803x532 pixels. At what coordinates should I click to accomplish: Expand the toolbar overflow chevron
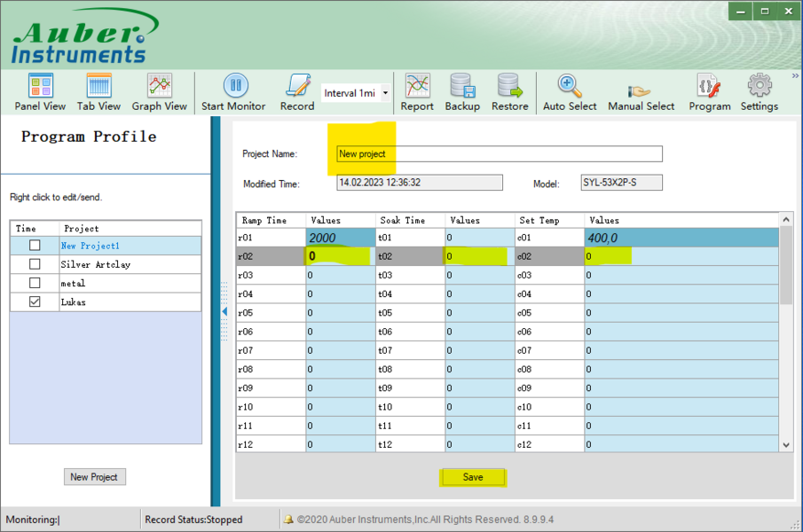point(795,76)
